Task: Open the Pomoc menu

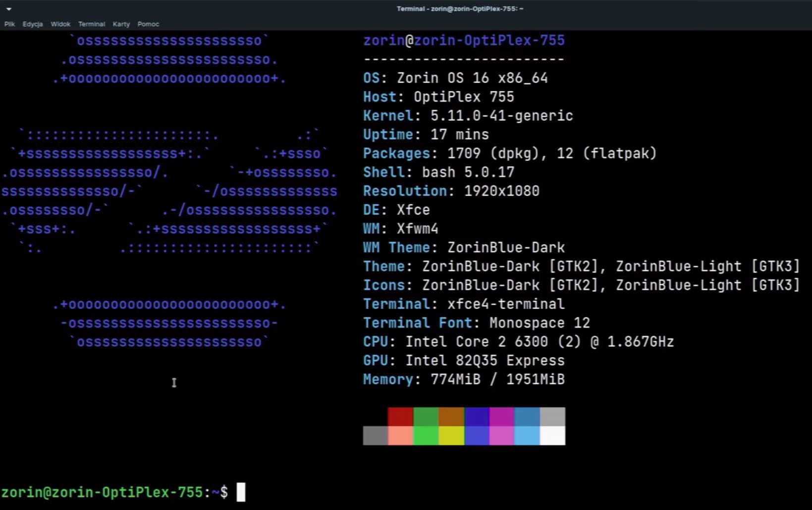Action: point(148,24)
